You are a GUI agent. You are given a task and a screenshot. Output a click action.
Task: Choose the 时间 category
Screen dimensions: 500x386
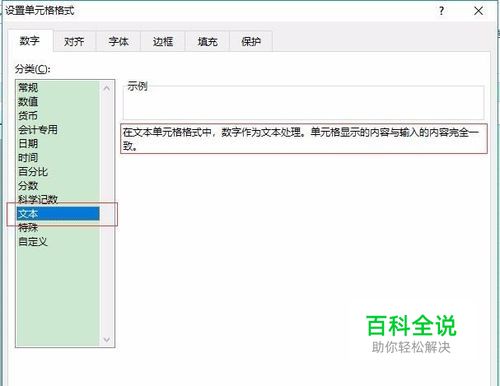pyautogui.click(x=58, y=158)
